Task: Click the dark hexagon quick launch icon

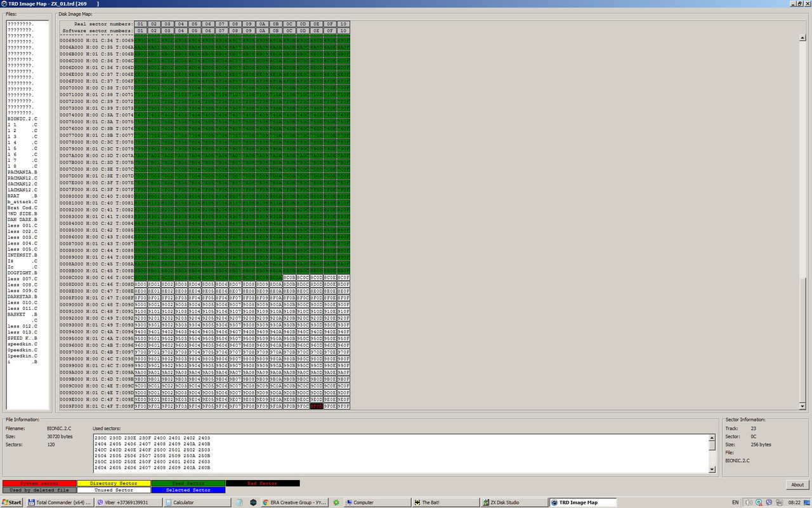Action: [253, 502]
